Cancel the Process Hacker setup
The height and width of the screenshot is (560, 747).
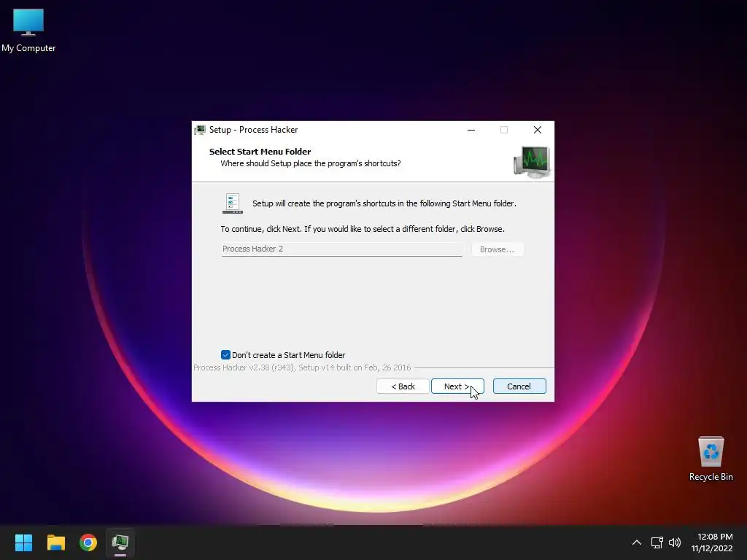click(x=519, y=386)
